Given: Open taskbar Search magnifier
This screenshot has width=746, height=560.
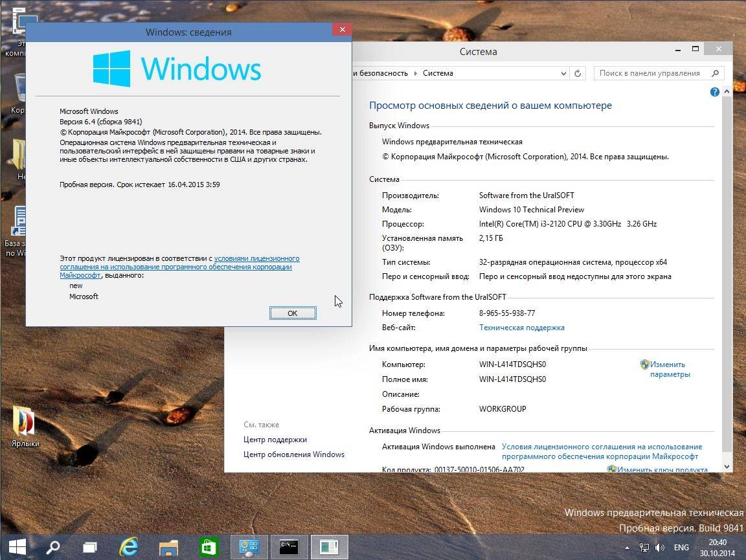Looking at the screenshot, I should (x=53, y=547).
